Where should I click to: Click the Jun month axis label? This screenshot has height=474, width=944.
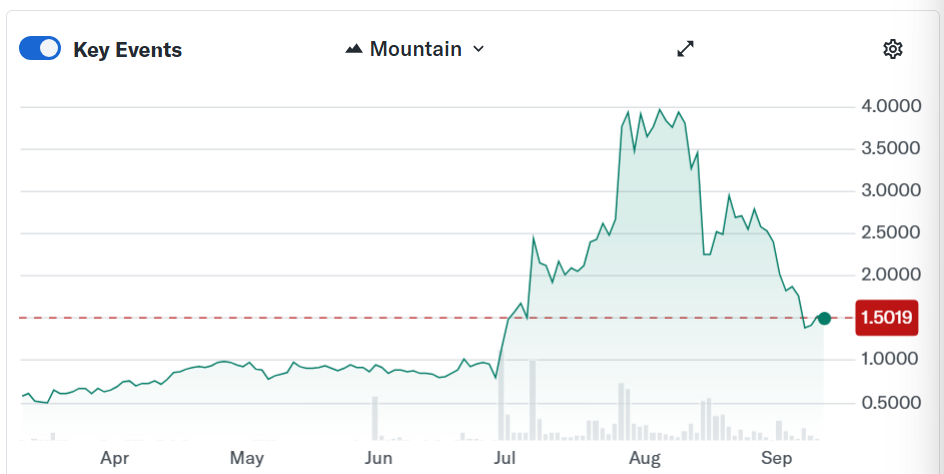[378, 458]
